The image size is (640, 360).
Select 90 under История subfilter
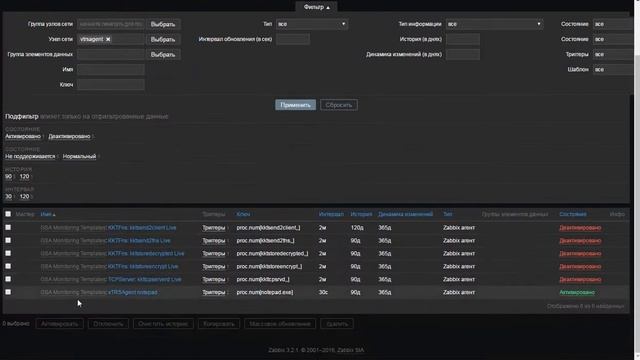click(x=8, y=176)
